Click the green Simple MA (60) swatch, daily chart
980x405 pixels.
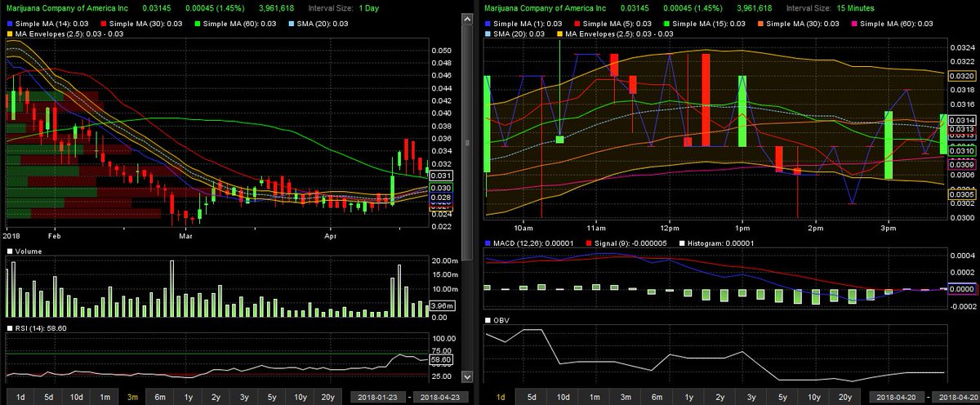(x=196, y=24)
